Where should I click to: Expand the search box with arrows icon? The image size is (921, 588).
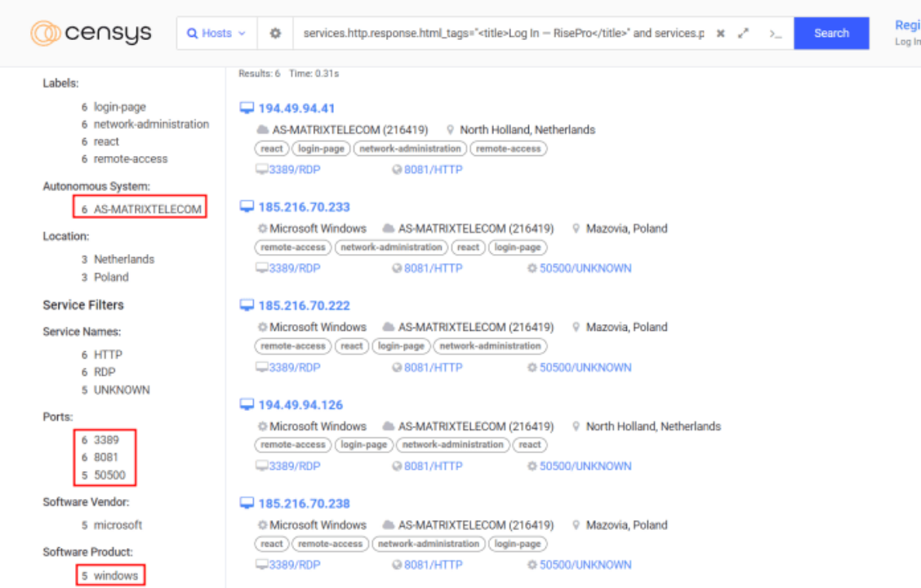click(x=744, y=33)
